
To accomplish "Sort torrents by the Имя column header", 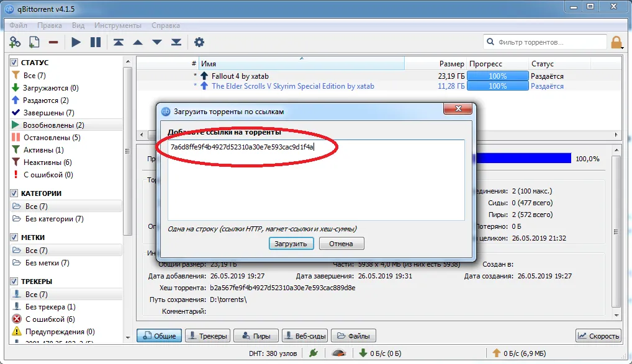I will 302,64.
